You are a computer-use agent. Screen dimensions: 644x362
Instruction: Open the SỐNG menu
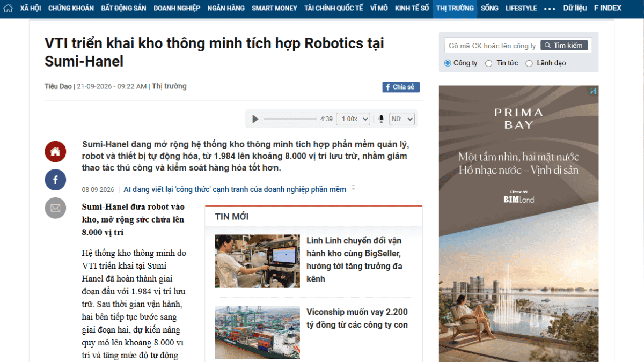tap(489, 9)
